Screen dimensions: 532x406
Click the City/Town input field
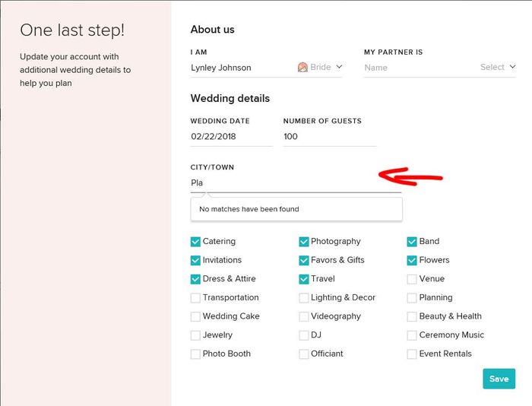(x=295, y=182)
